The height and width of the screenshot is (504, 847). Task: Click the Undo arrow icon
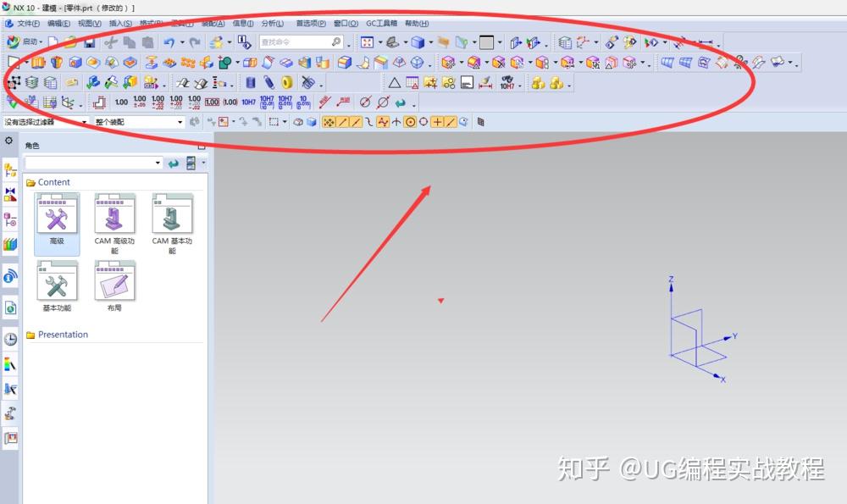click(169, 42)
